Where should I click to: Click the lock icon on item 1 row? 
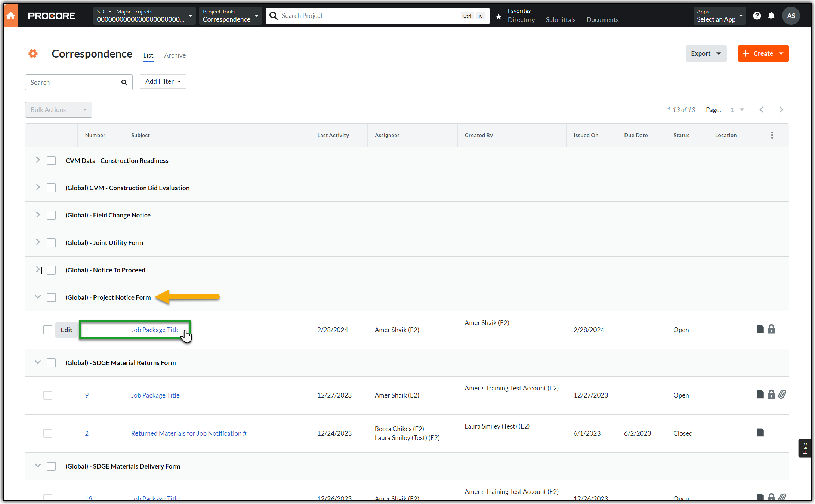tap(771, 329)
